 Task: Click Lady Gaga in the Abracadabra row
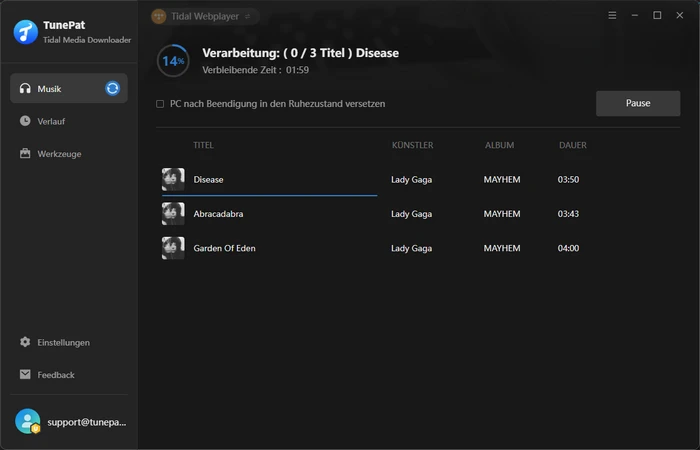pyautogui.click(x=411, y=214)
